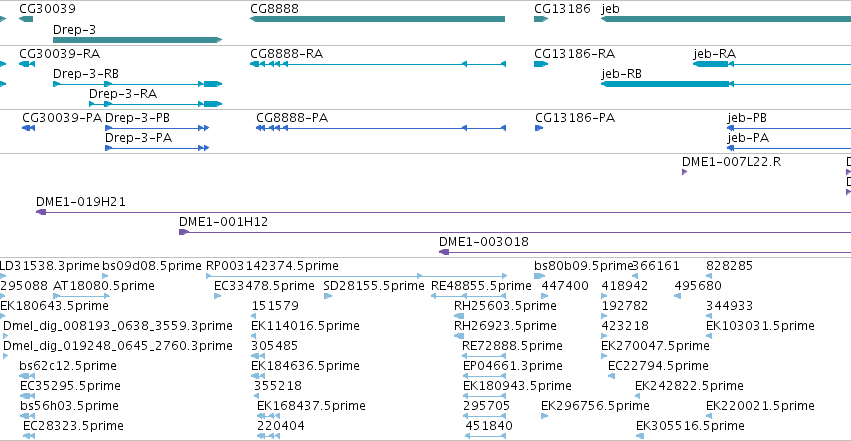Image resolution: width=851 pixels, height=441 pixels.
Task: Click the RH26923.5prime EST label
Action: 505,326
